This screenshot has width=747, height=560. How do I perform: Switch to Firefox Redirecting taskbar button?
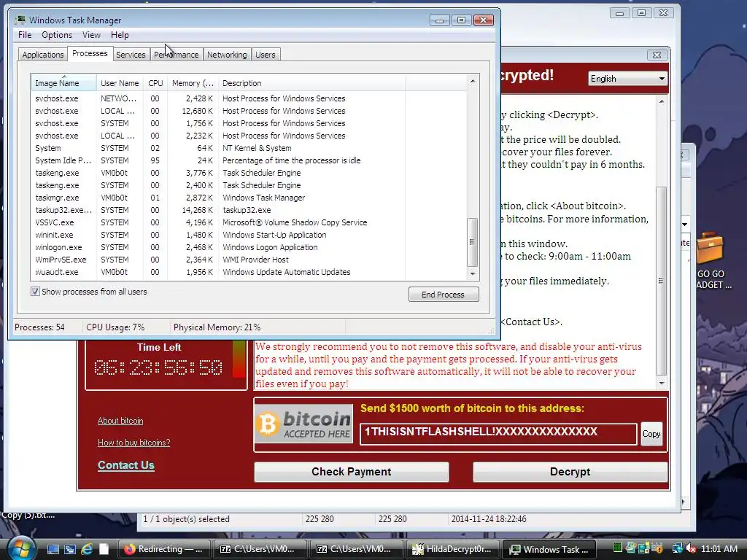point(164,549)
